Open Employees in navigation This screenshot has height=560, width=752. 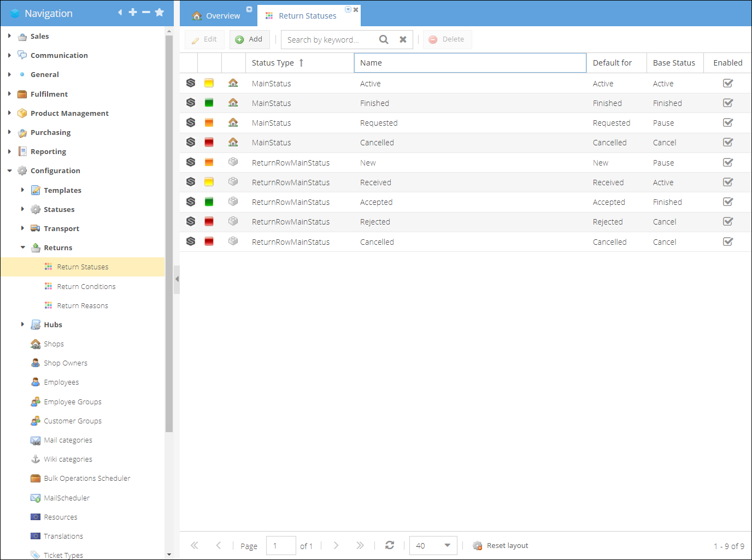pos(61,382)
